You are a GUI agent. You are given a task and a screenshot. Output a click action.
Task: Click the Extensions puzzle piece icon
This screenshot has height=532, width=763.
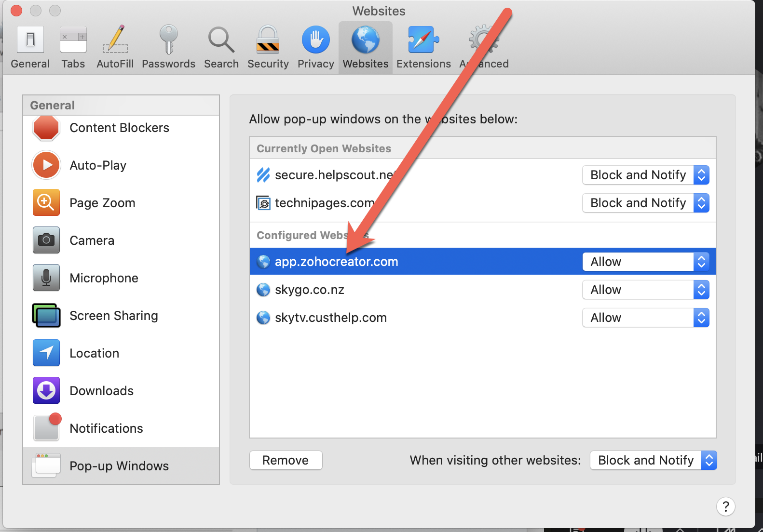423,40
